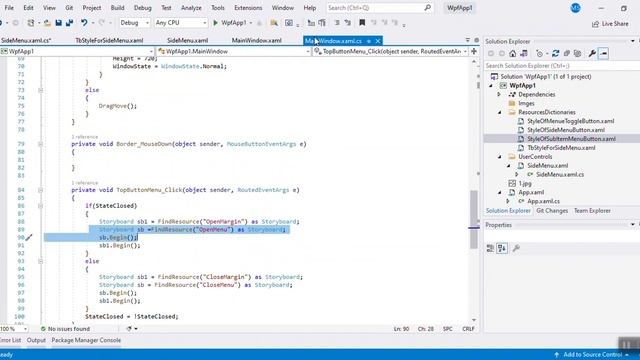Click the Search Solution Explorer field

(x=562, y=65)
